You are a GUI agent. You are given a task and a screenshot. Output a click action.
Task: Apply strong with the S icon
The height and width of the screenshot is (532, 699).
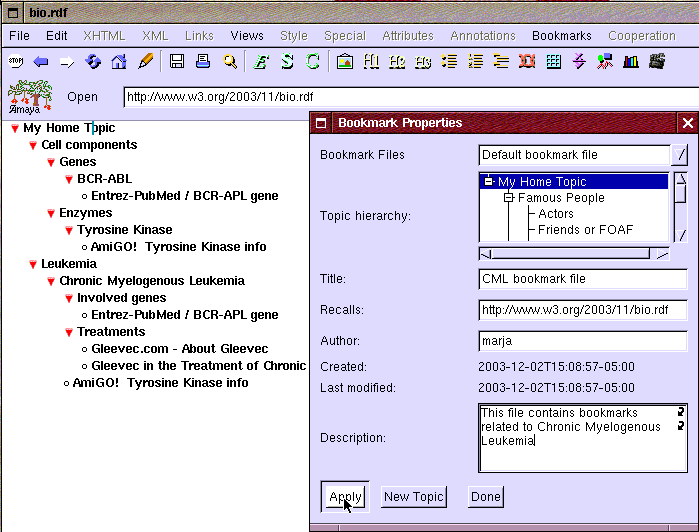point(287,62)
